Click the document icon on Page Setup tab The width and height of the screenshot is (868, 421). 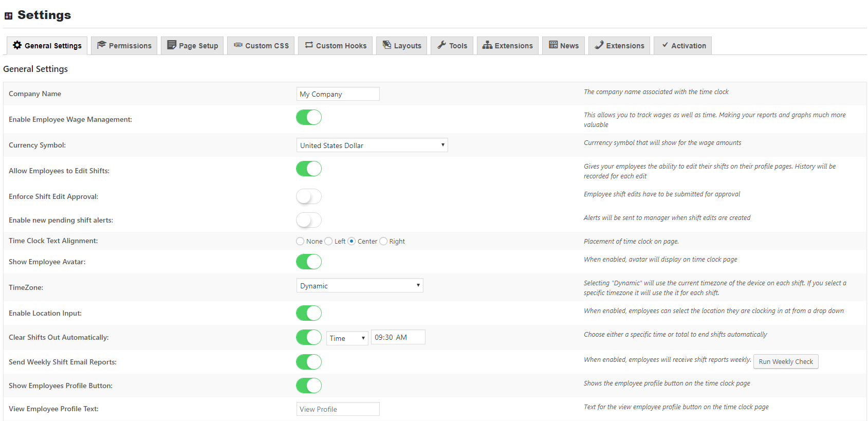(x=172, y=45)
